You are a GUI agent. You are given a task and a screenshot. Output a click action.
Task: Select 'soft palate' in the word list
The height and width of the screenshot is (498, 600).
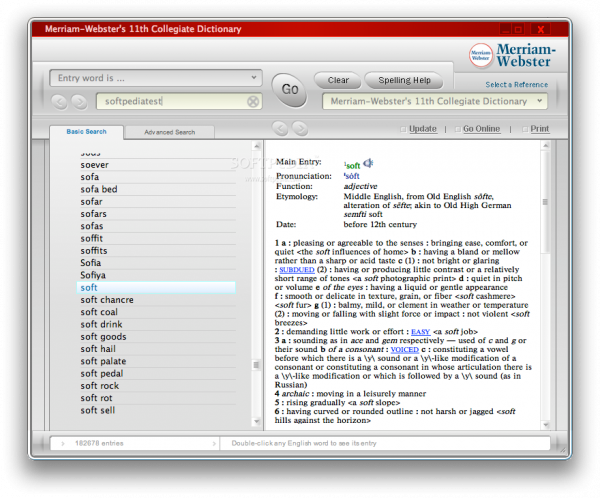pyautogui.click(x=156, y=361)
